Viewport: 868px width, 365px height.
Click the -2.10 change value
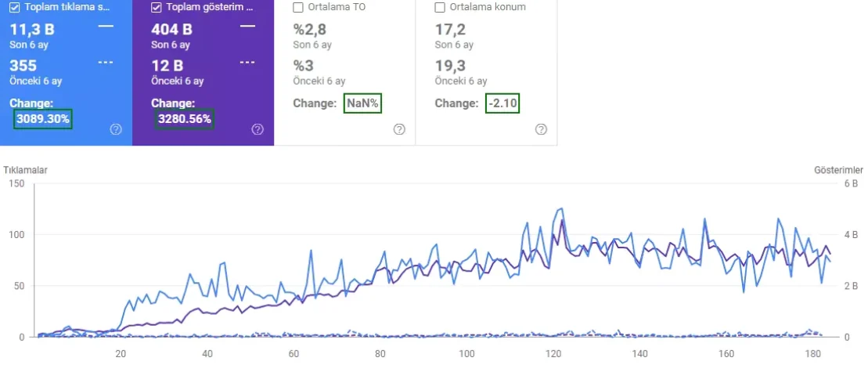coord(502,103)
